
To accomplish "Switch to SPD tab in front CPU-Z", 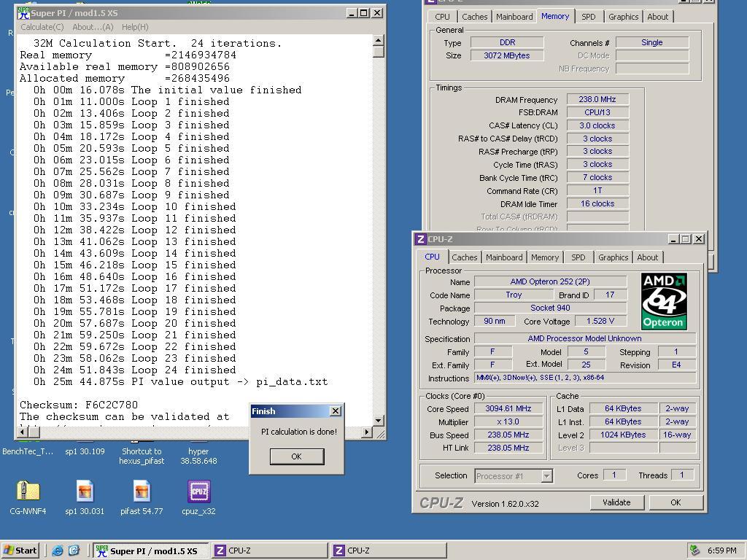I will pos(578,257).
